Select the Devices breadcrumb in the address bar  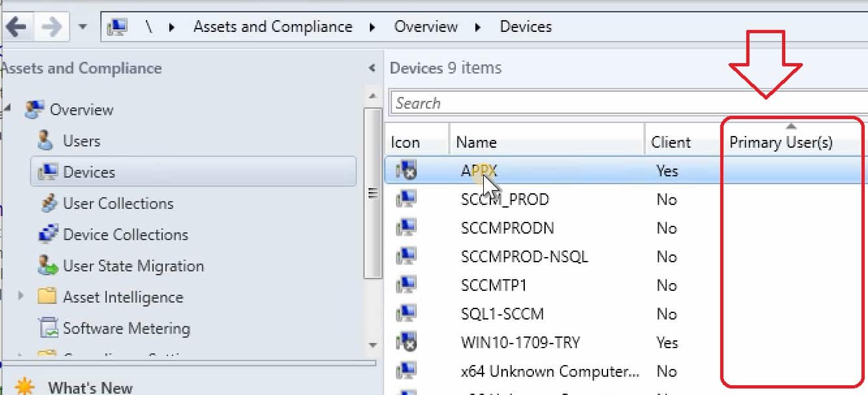coord(525,27)
